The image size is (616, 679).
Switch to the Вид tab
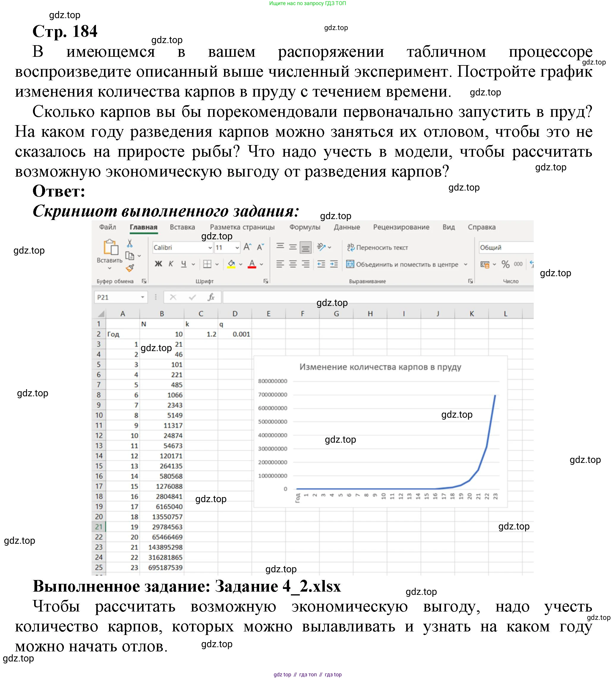point(448,227)
